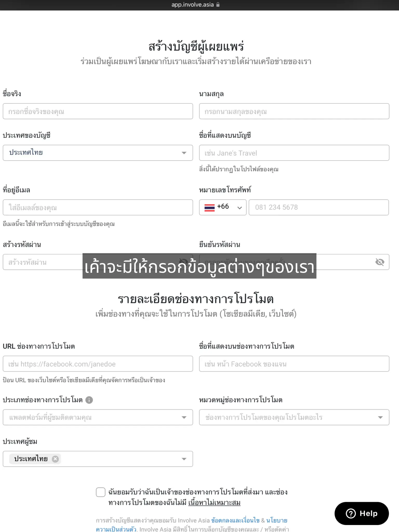
Task: Toggle confirm-password visibility eye icon
Action: pos(380,262)
